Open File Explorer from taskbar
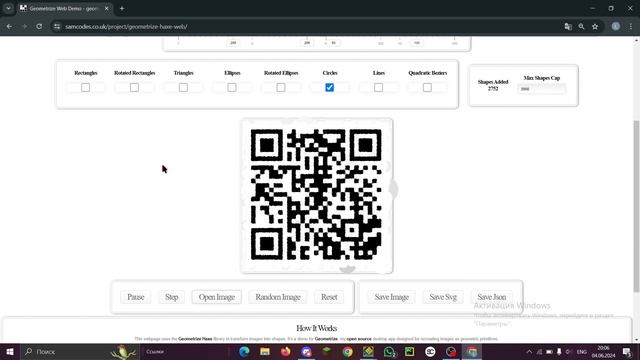Screen dimensions: 640x360 pos(265,351)
